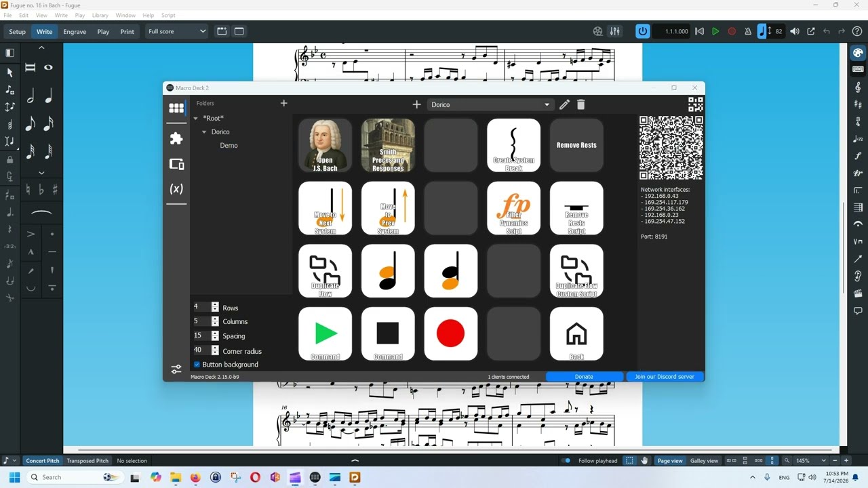The width and height of the screenshot is (868, 488).
Task: Trigger the Move to Prev System macro
Action: tap(388, 208)
